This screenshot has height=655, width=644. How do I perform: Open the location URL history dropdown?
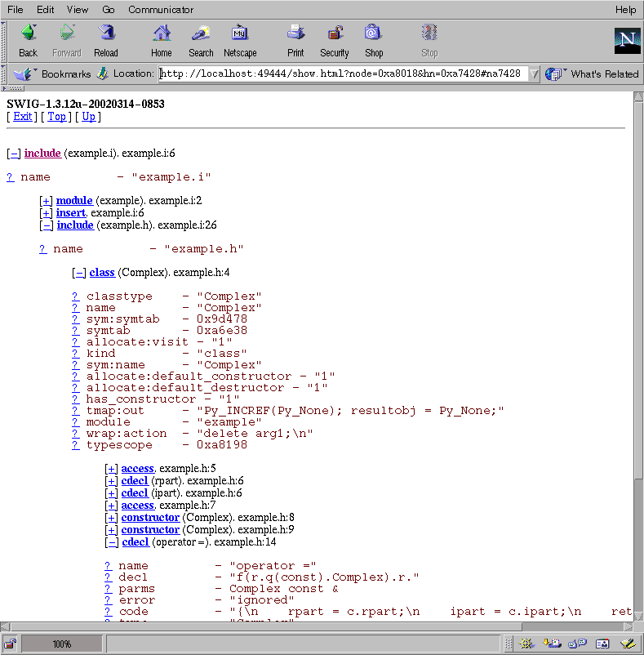[x=534, y=74]
